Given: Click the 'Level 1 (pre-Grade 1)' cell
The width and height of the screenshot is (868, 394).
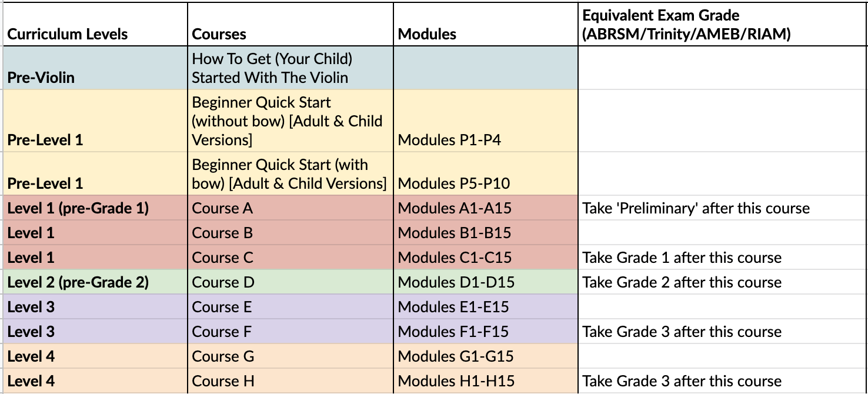Looking at the screenshot, I should 94,208.
